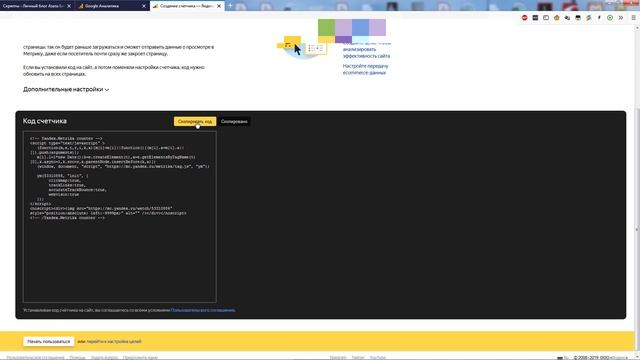Viewport: 640px width, 360px height.
Task: Close the Секреты личный блог tab
Action: [x=69, y=6]
